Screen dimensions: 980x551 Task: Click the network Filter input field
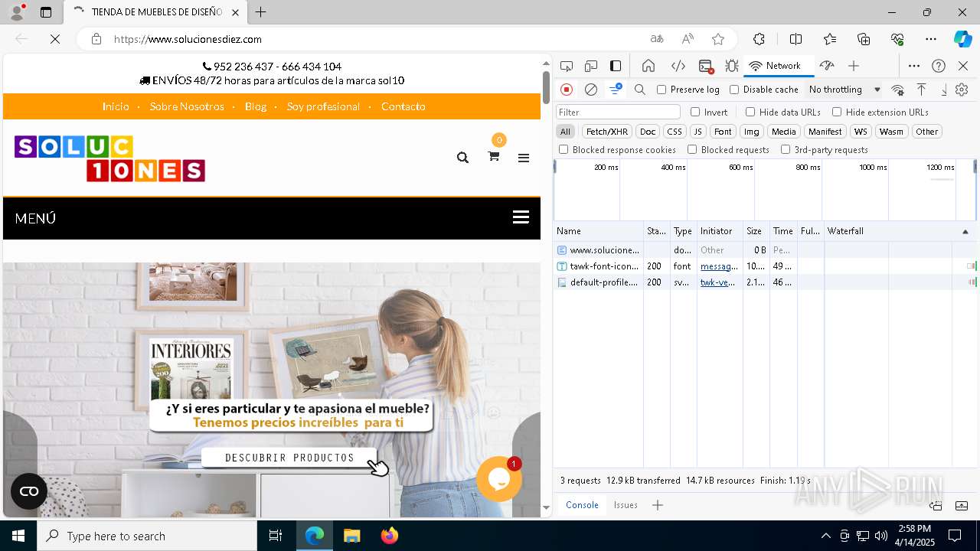[618, 112]
